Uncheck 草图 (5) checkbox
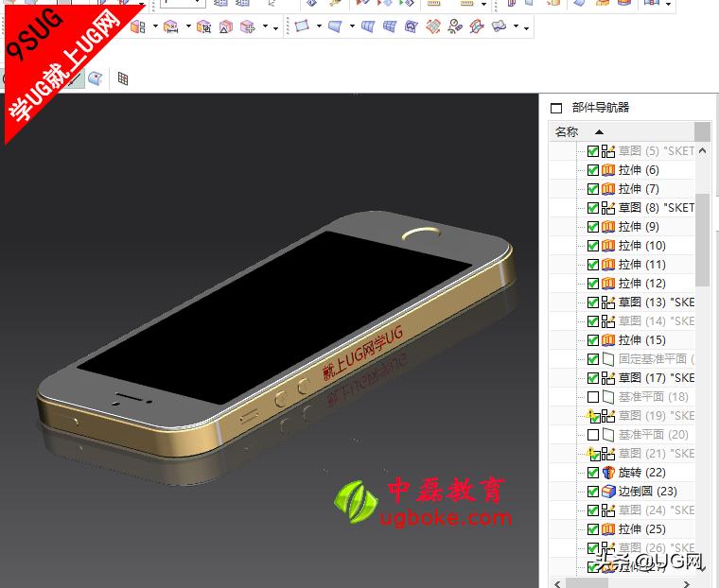The width and height of the screenshot is (719, 588). coord(593,151)
